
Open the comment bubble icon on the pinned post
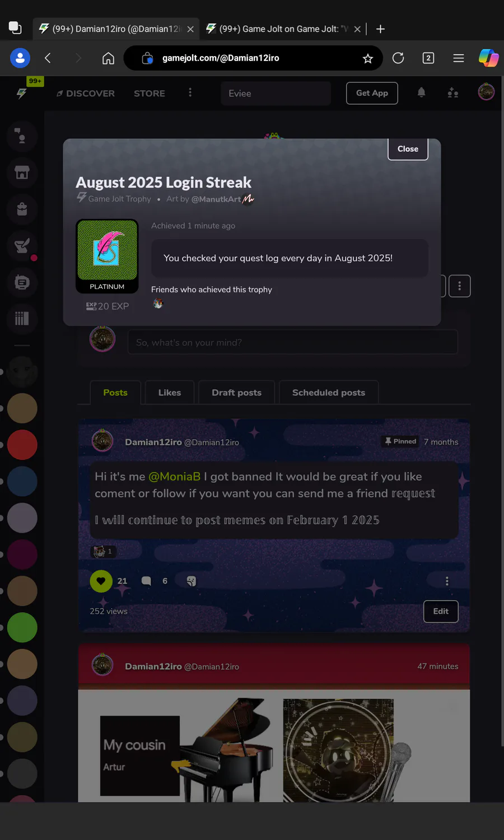146,581
